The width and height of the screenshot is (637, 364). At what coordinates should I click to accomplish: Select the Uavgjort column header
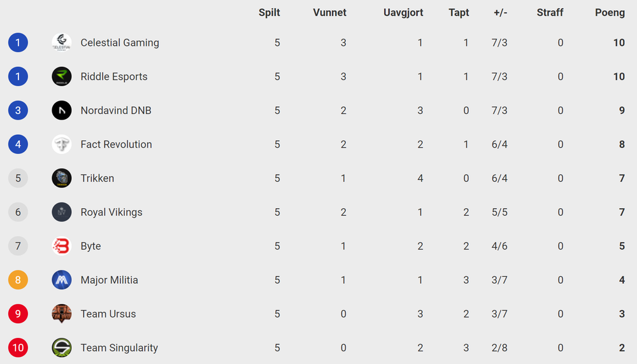pyautogui.click(x=403, y=13)
